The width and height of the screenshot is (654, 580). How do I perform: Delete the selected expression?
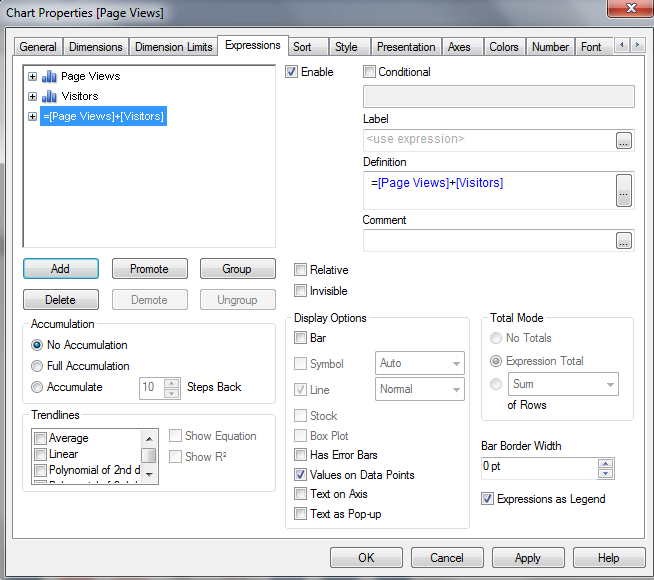click(61, 300)
